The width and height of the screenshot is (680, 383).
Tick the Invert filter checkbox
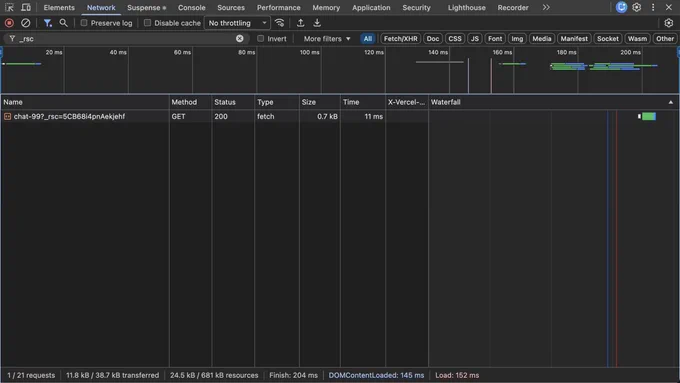pos(260,38)
